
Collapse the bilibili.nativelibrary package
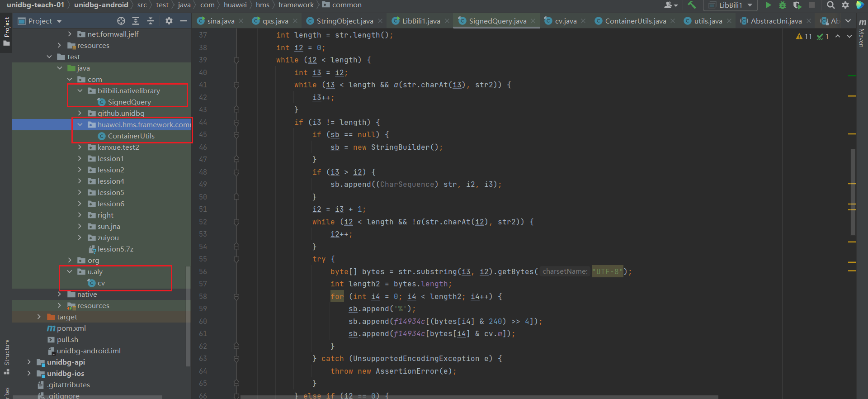coord(80,90)
